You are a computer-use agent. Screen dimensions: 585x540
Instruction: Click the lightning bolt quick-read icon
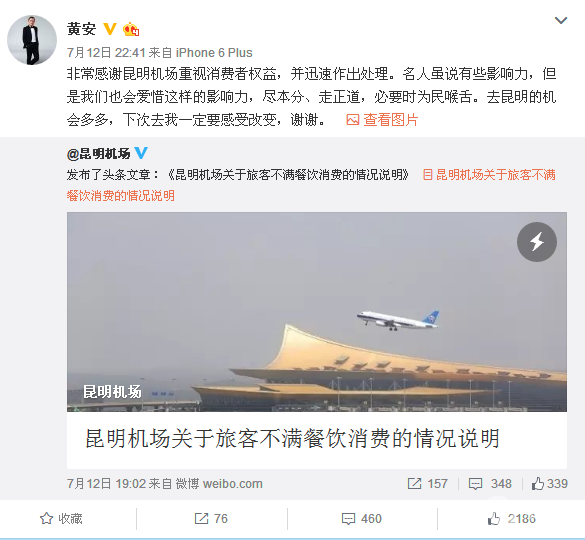coord(537,242)
